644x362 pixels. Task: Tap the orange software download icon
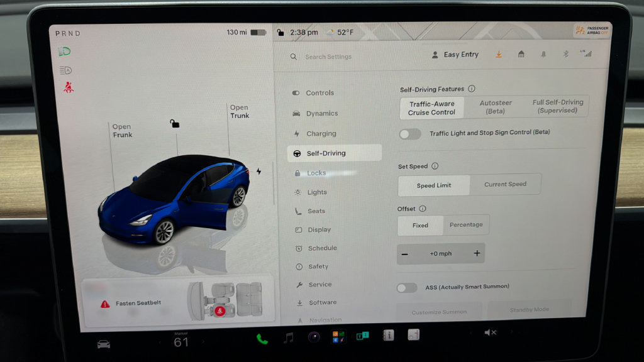499,54
